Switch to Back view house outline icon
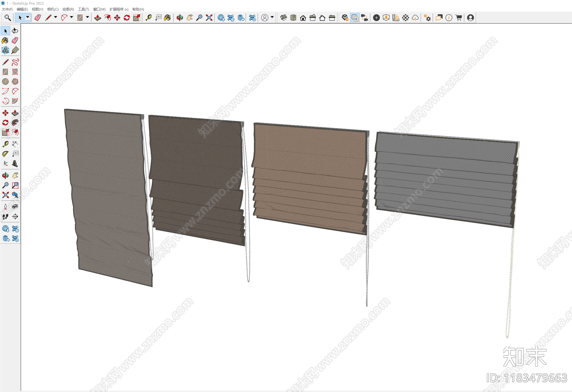 coord(322,18)
